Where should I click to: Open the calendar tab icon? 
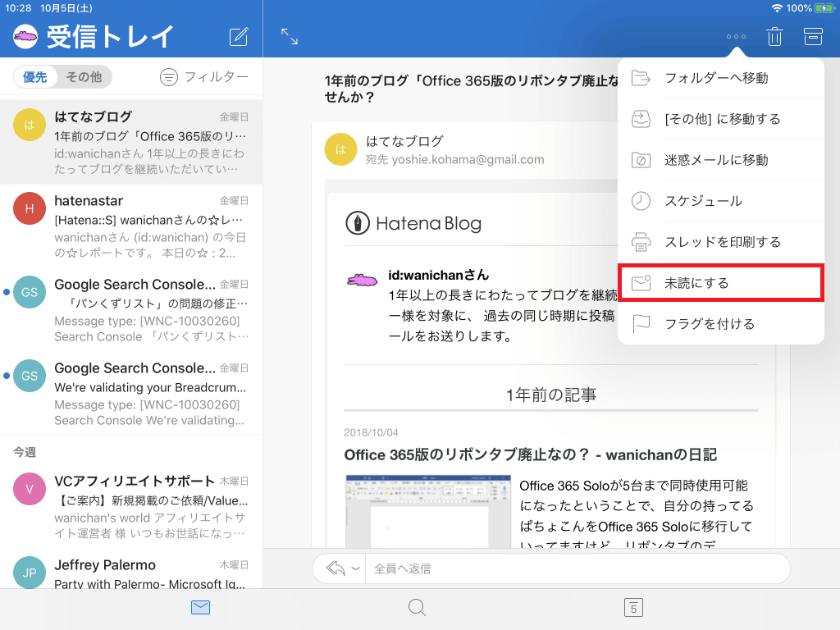[x=633, y=608]
